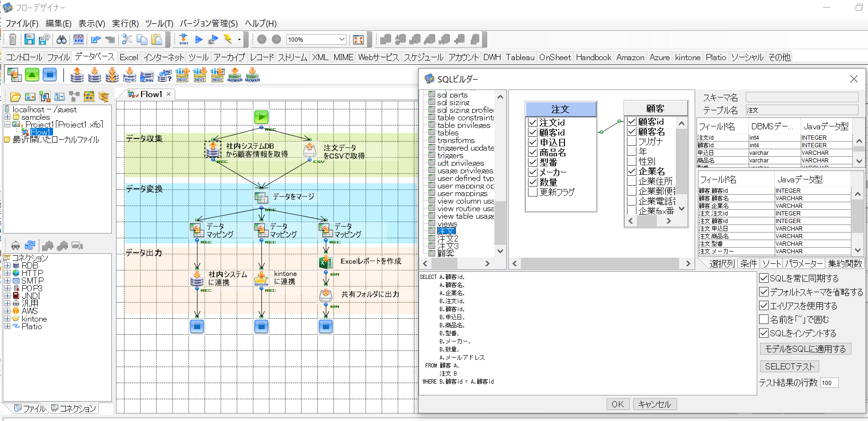Click the SELECTテスト button

coord(789,366)
